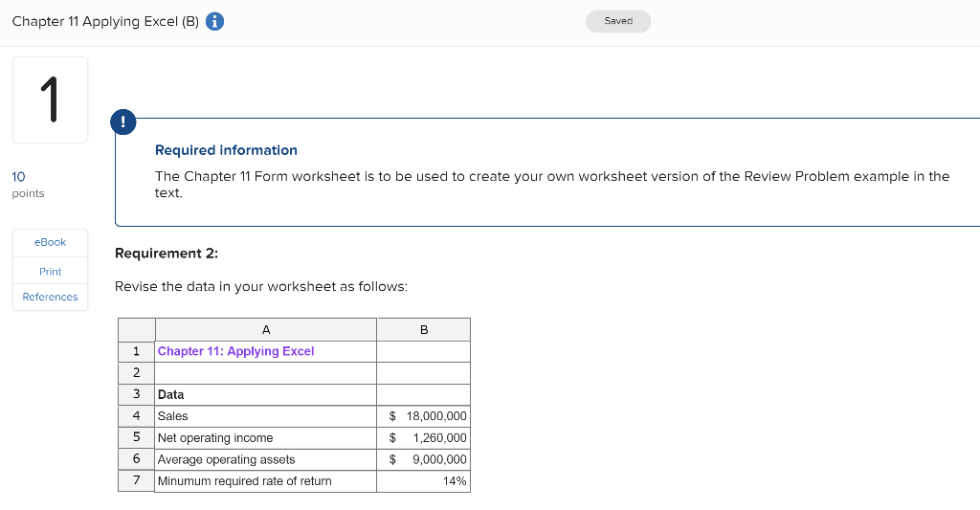Open the eBook link
The height and width of the screenshot is (510, 980).
coord(50,242)
